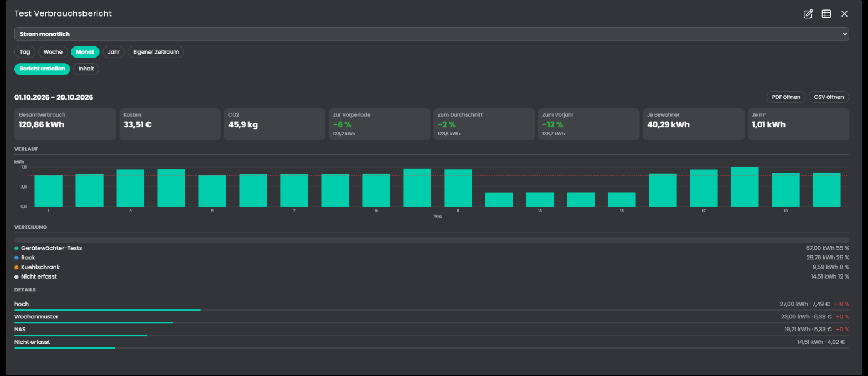Switch to table view icon
Screen dimensions: 868x376
click(826, 14)
